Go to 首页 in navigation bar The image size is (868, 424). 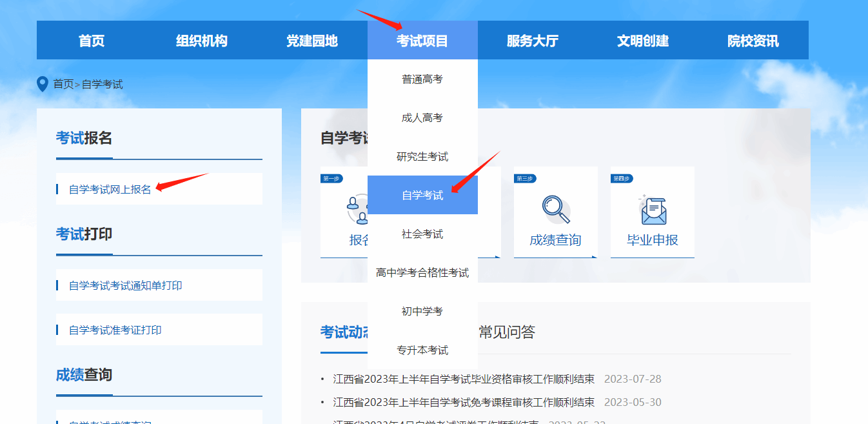coord(92,41)
